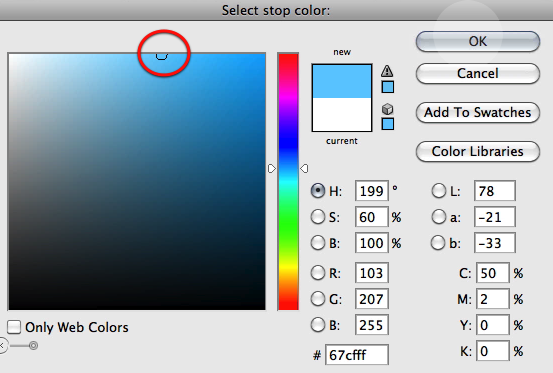Click the out-of-gamut warning triangle icon
The image size is (553, 373).
(387, 71)
